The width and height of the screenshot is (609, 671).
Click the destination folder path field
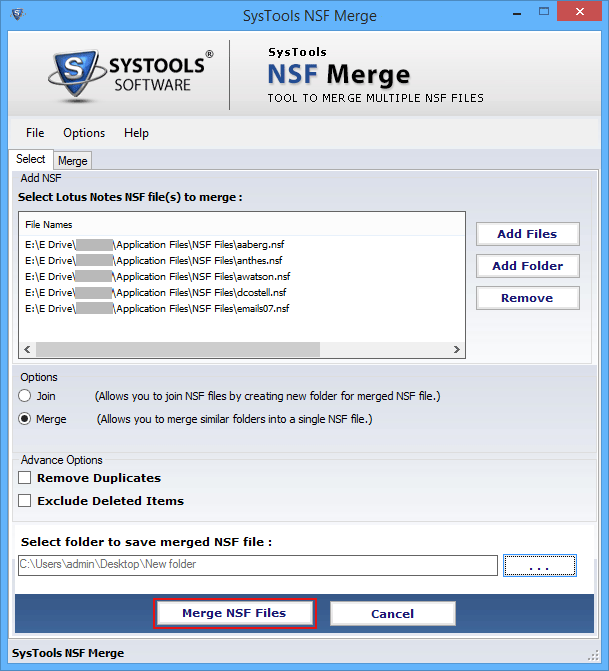[257, 566]
